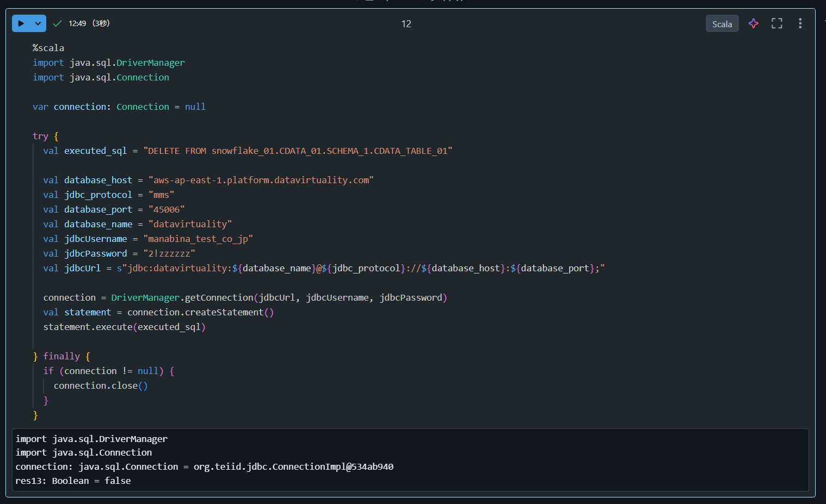
Task: Click var connection declaration line
Action: click(119, 107)
